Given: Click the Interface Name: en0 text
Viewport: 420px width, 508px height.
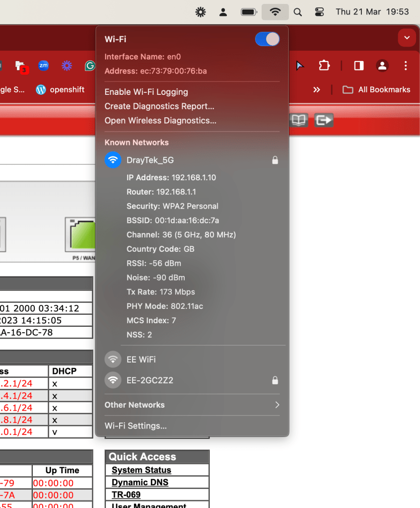Looking at the screenshot, I should tap(142, 57).
